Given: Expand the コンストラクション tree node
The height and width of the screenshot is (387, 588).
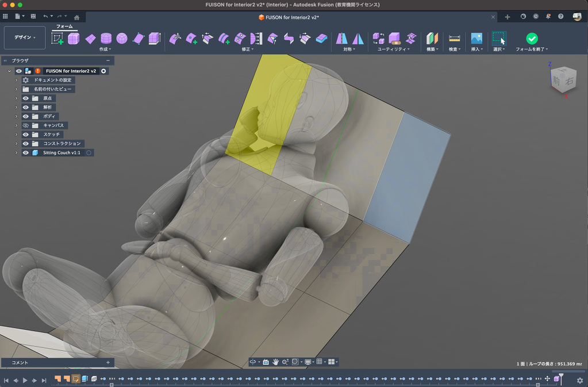Looking at the screenshot, I should pos(17,144).
